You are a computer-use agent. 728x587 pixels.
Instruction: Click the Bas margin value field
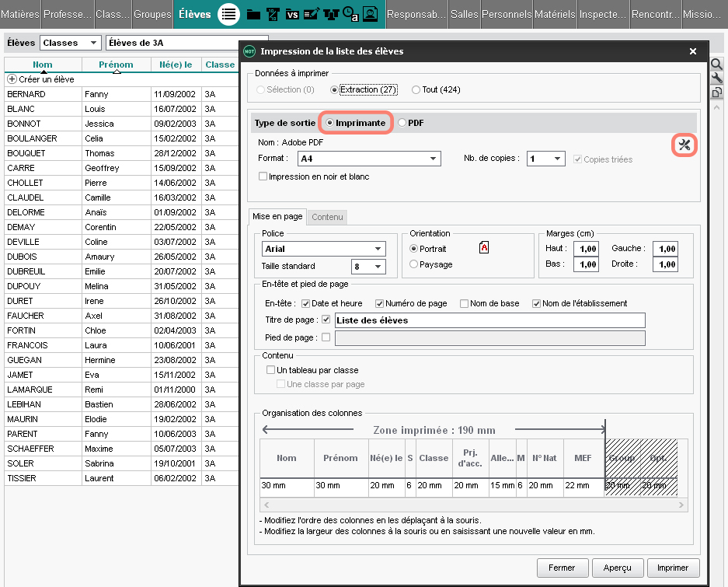coord(586,264)
